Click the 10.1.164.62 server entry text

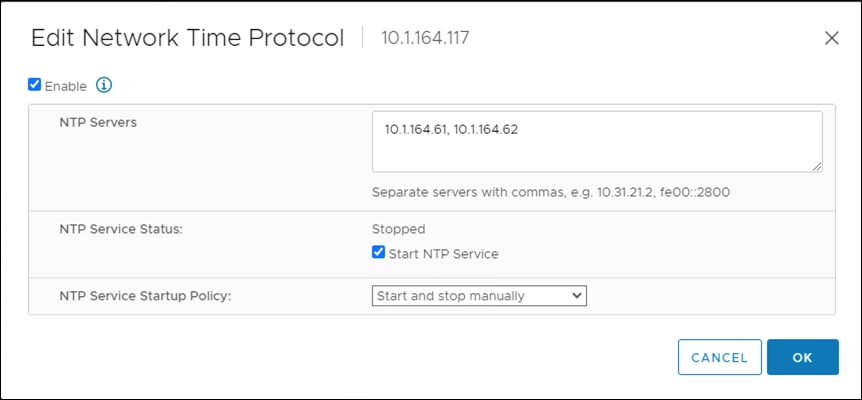coord(486,130)
